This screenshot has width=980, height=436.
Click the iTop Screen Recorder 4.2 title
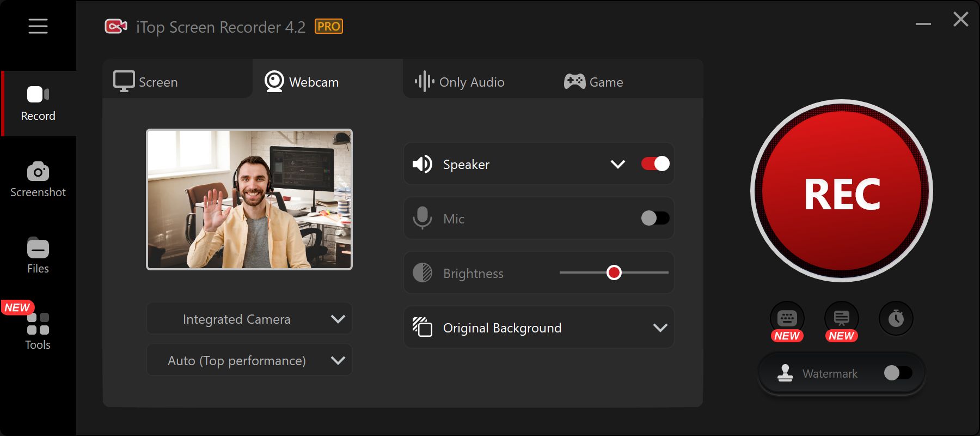tap(220, 27)
